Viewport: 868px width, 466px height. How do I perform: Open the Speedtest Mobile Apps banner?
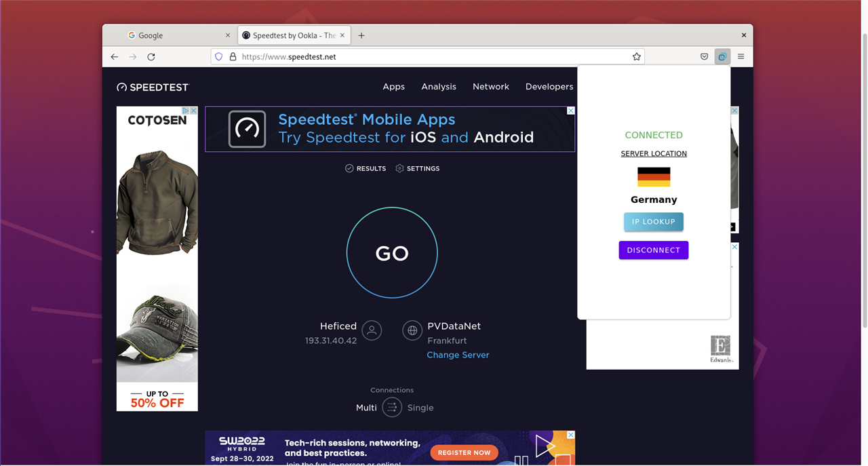[390, 129]
